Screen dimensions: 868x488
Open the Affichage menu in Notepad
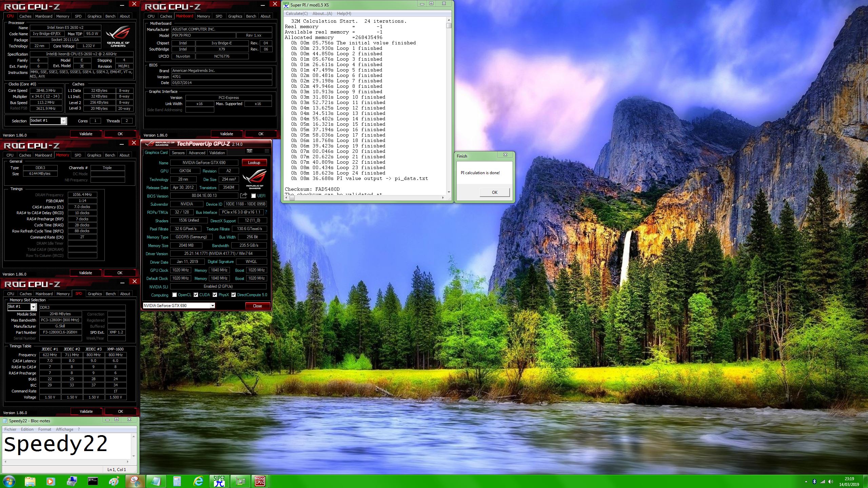(64, 429)
